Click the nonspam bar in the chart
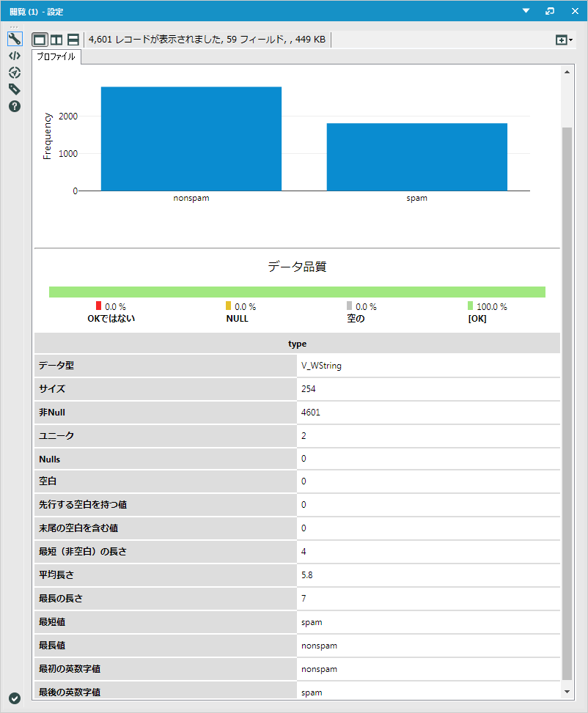588x713 pixels. (191, 138)
